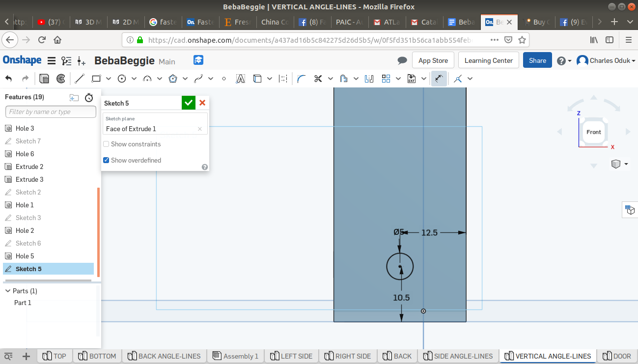This screenshot has width=638, height=364.
Task: Expand the Circle tool dropdown arrow
Action: pyautogui.click(x=134, y=79)
